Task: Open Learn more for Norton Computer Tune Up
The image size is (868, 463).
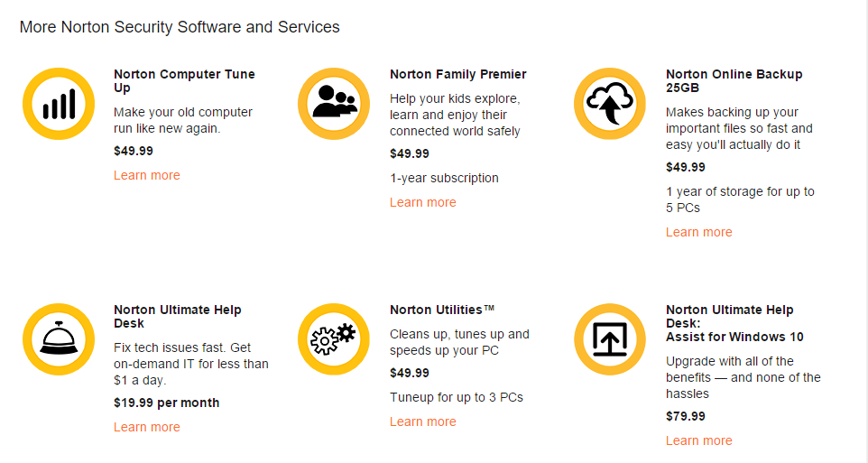Action: pos(147,175)
